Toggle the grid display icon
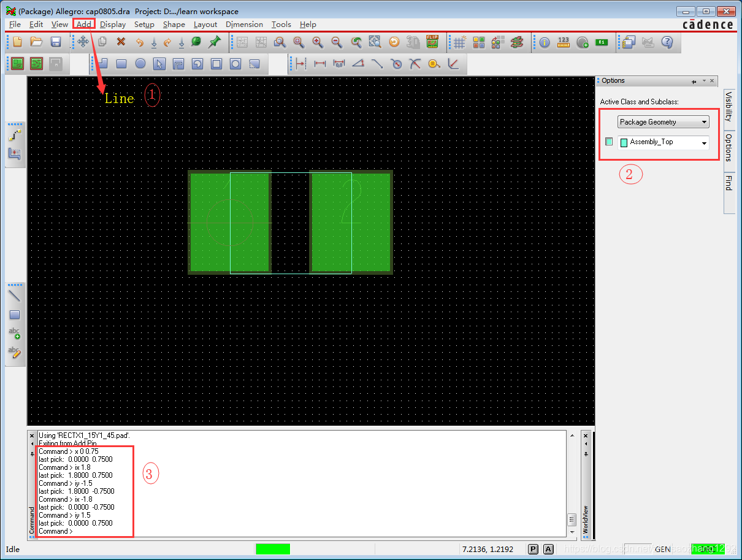Image resolution: width=742 pixels, height=560 pixels. [x=459, y=42]
